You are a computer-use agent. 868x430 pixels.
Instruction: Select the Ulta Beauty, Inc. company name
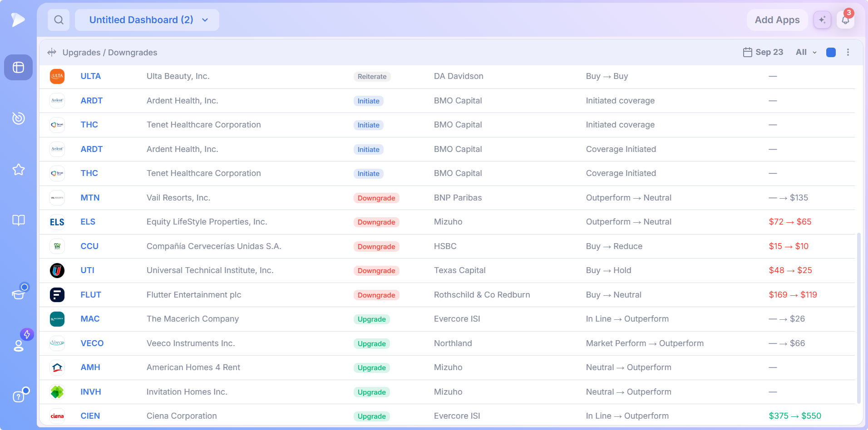[178, 76]
